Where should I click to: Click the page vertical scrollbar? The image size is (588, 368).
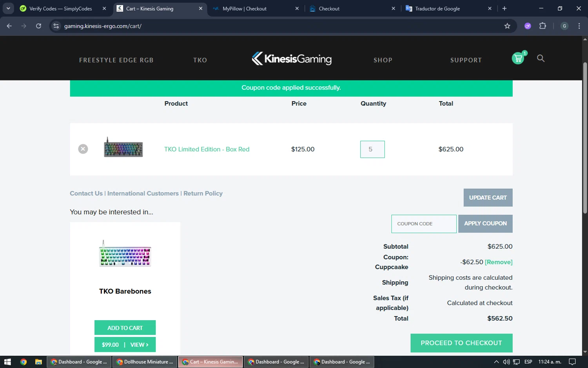point(585,137)
